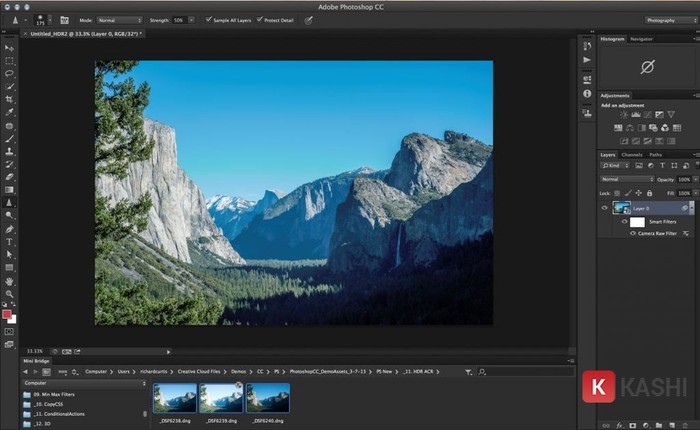Viewport: 700px width, 430px height.
Task: Open the Opacity slider dropdown arrow
Action: pyautogui.click(x=695, y=179)
